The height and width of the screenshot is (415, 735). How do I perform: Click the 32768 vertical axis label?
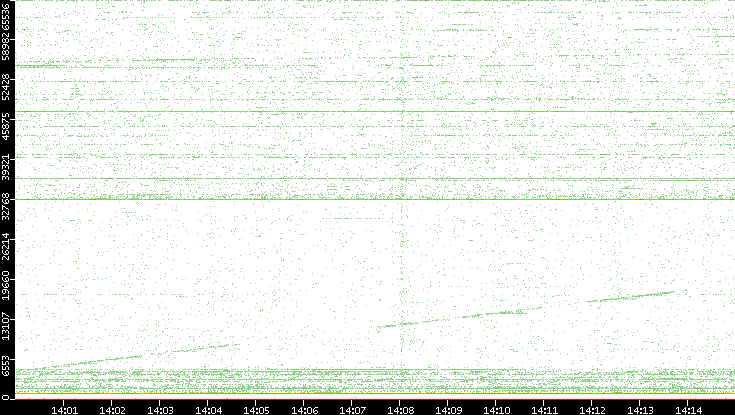(7, 206)
